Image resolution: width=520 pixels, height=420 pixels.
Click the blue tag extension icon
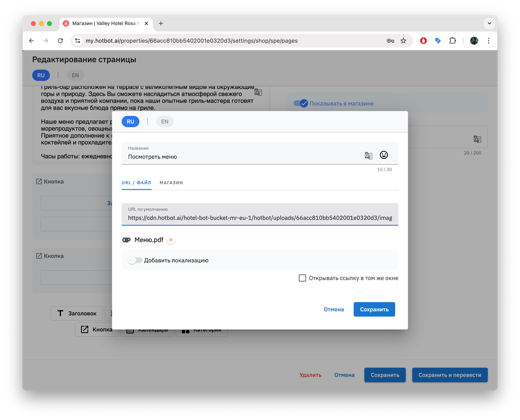coord(438,41)
